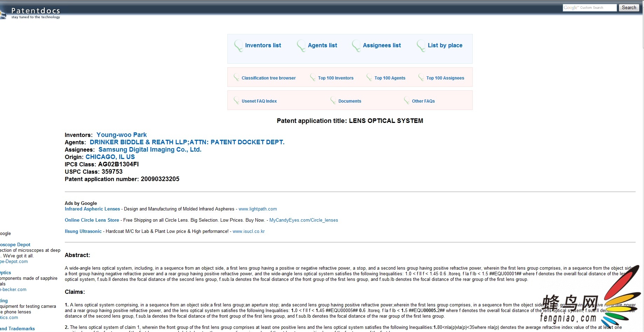The image size is (644, 332).
Task: Open the Agents list
Action: click(x=322, y=45)
